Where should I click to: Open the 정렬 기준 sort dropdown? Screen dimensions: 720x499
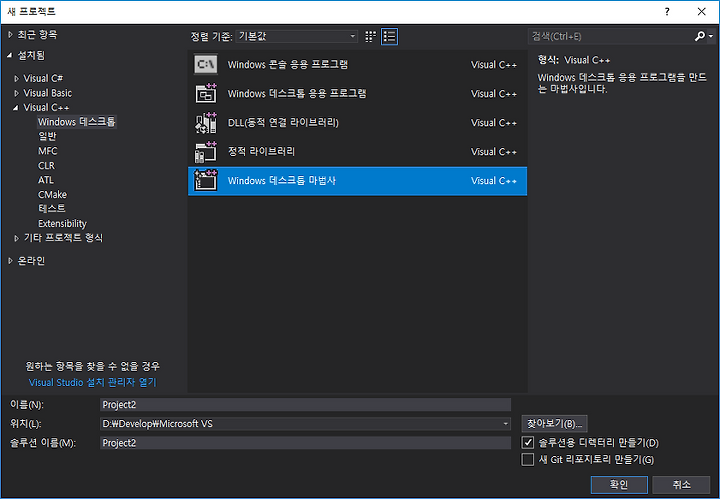tap(297, 36)
